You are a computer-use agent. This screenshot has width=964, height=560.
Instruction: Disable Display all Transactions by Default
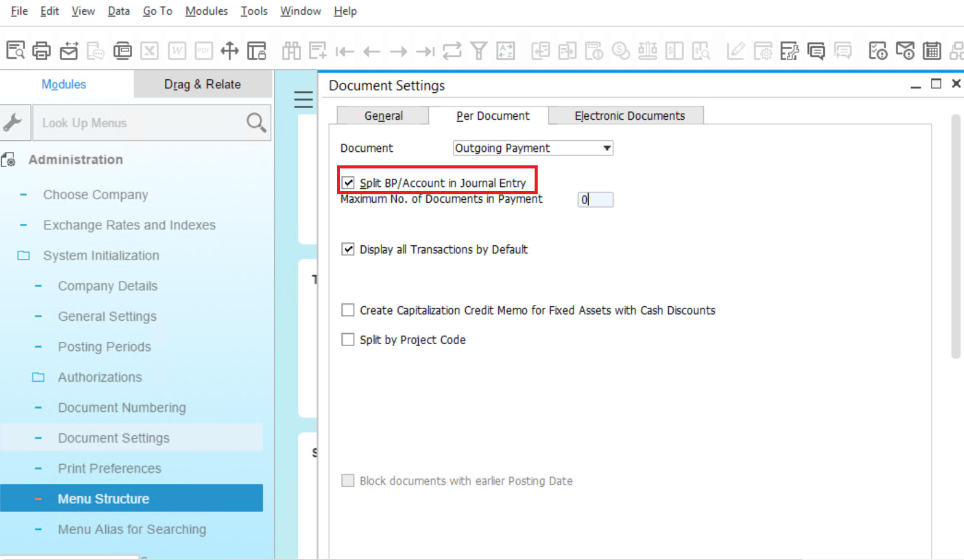(348, 249)
